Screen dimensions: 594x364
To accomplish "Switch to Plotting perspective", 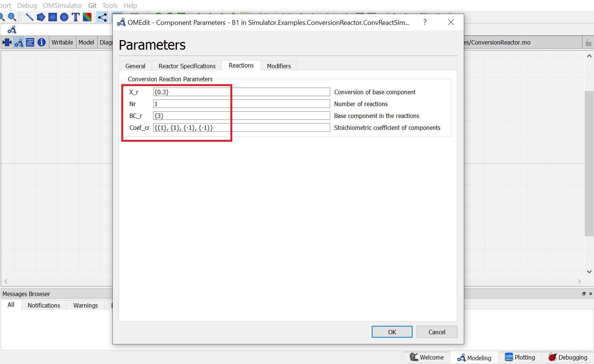I will (520, 357).
